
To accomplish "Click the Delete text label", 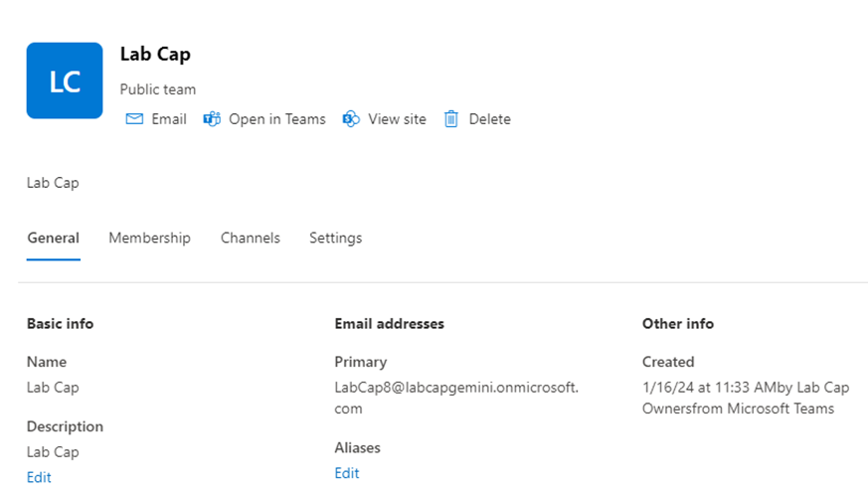I will [x=489, y=119].
